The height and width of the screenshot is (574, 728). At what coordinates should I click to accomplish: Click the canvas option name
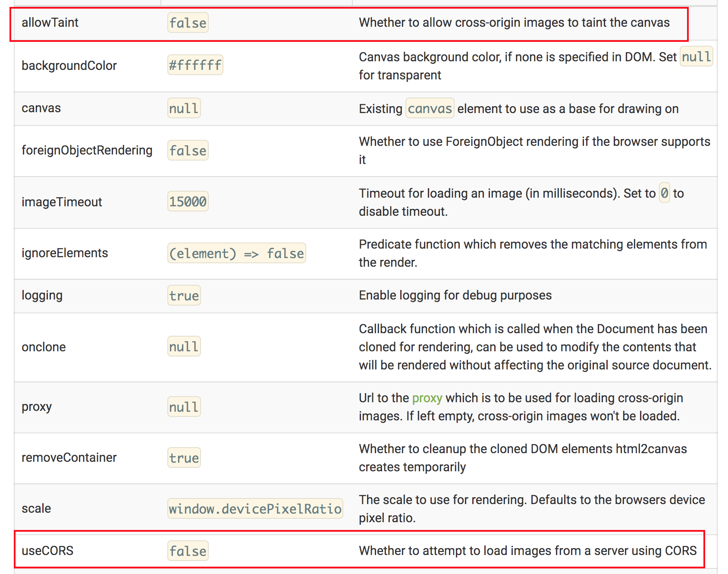pos(41,108)
